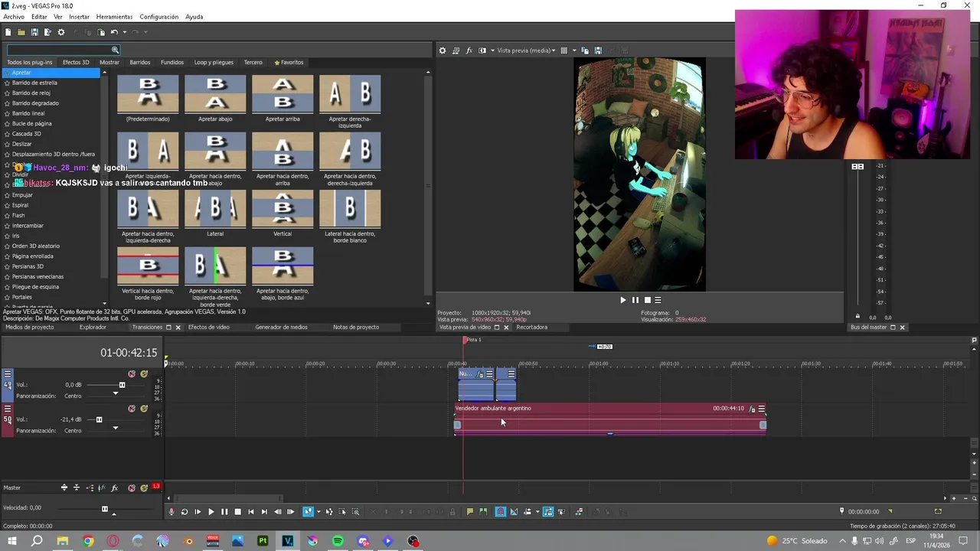Open track 50 hamburger menu

(8, 409)
